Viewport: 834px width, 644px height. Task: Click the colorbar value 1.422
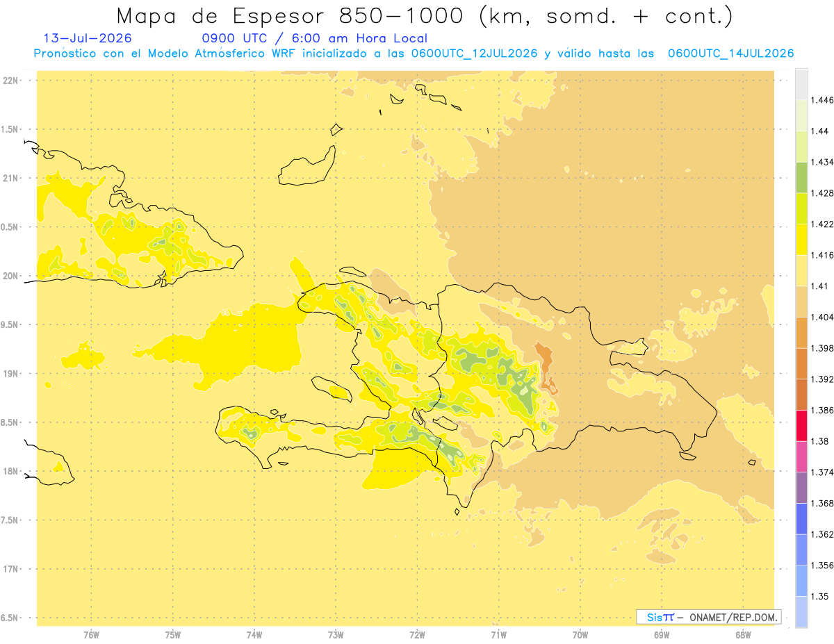coord(822,224)
